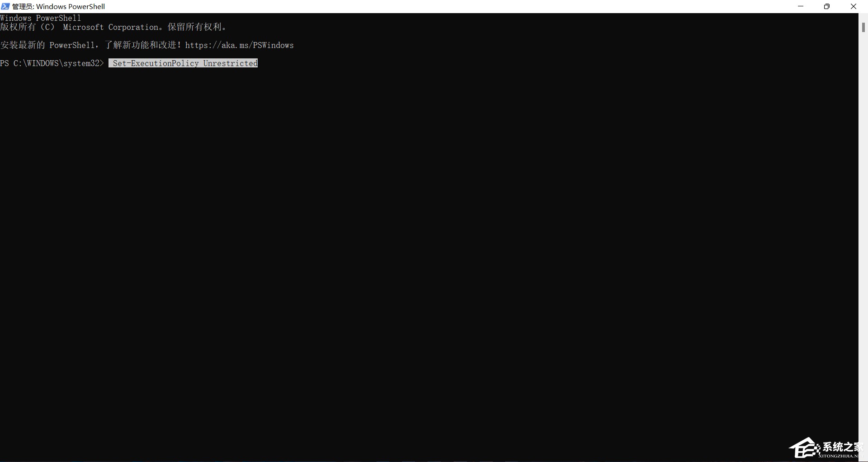Click the https://aka.ms/PSWindows URL text

(239, 45)
